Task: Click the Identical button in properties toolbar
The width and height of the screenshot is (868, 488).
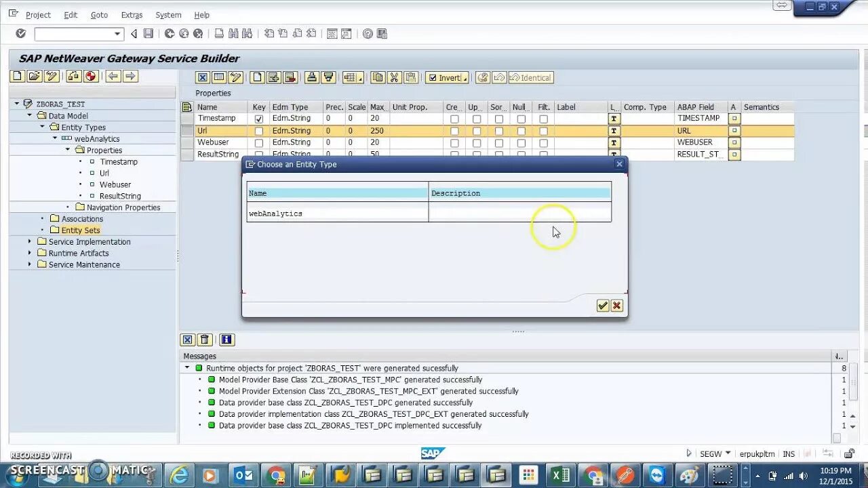Action: point(531,77)
